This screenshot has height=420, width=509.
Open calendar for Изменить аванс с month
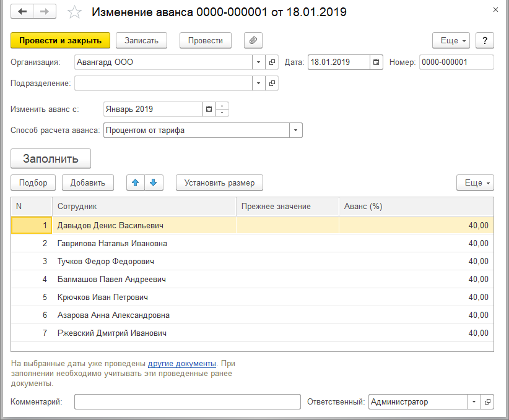click(x=209, y=109)
